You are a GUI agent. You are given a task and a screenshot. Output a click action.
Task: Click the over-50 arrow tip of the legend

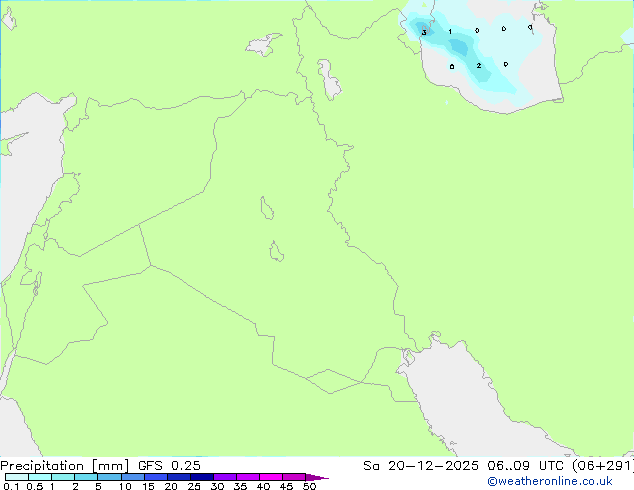[317, 477]
